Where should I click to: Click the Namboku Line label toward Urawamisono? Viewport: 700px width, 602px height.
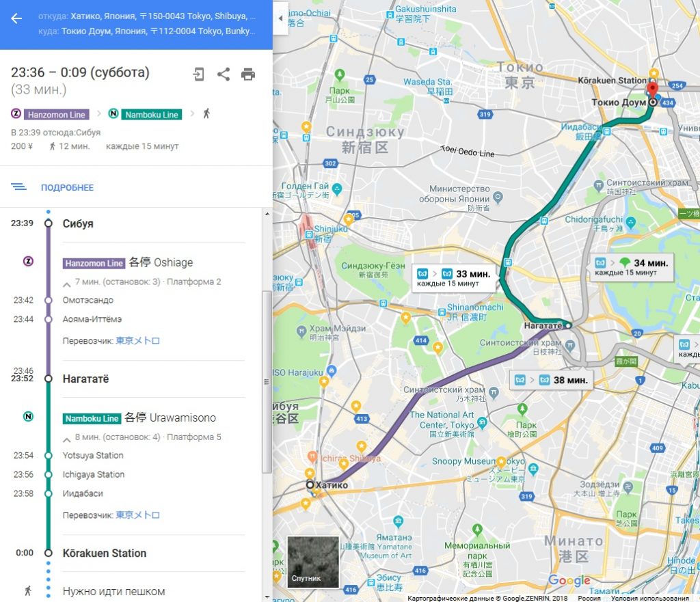pos(92,419)
